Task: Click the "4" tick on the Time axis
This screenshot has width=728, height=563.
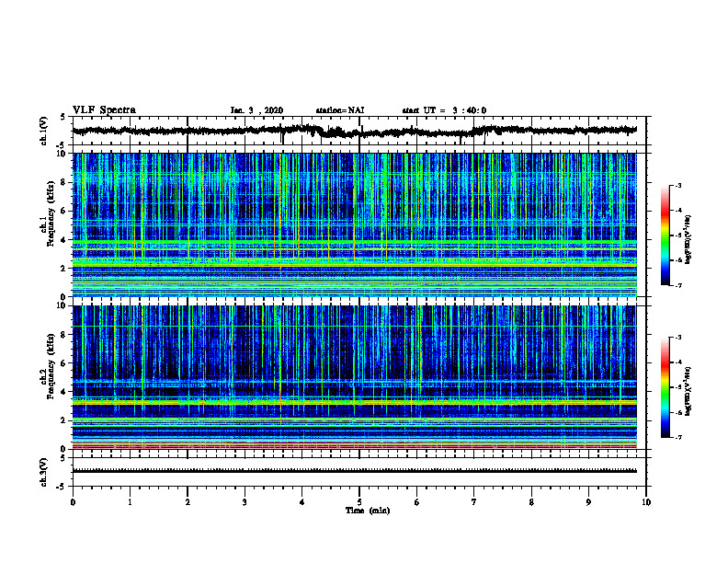Action: (x=302, y=502)
